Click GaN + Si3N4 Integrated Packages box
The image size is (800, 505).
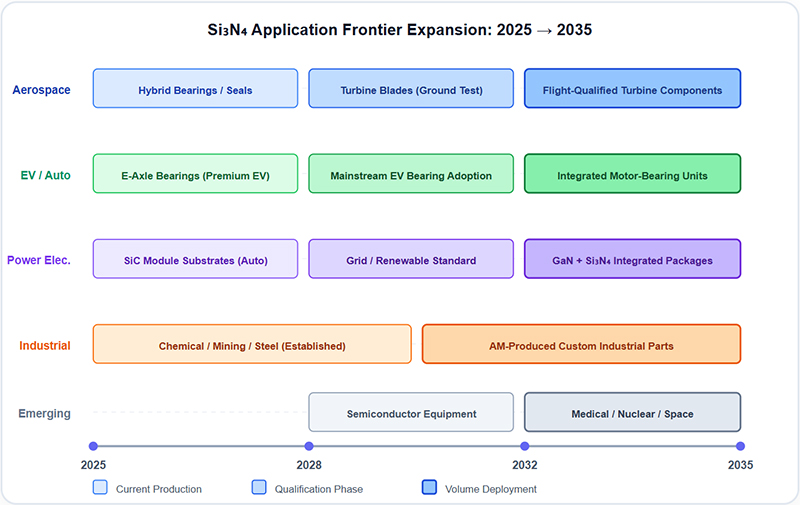click(633, 259)
